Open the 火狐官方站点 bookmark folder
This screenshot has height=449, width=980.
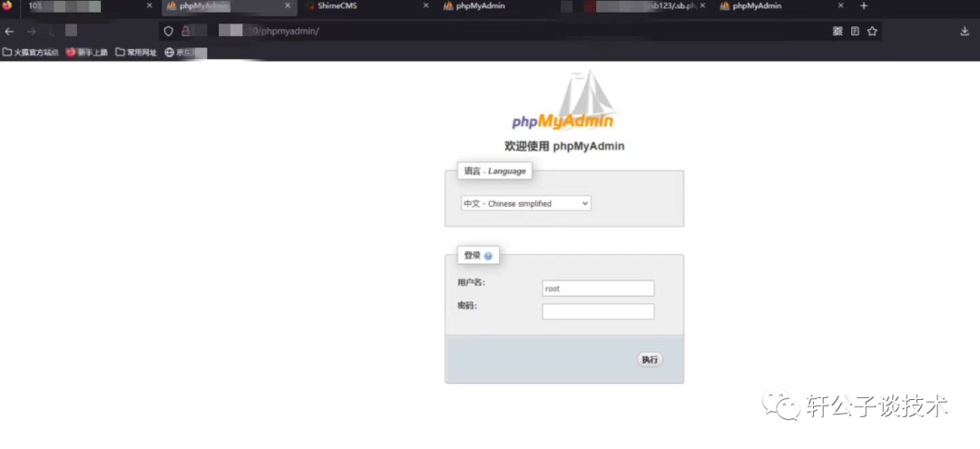click(31, 53)
